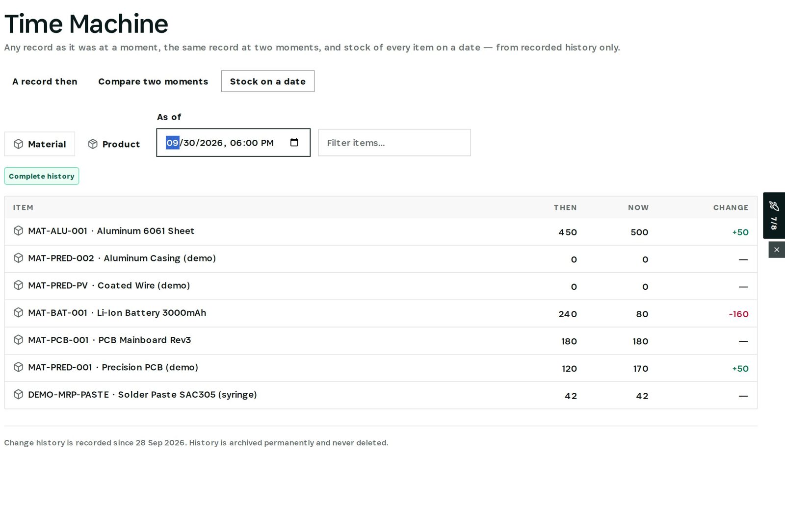Select MAT-PRED-002 Aluminum Casing (demo)
This screenshot has height=532, width=785.
[x=381, y=259]
